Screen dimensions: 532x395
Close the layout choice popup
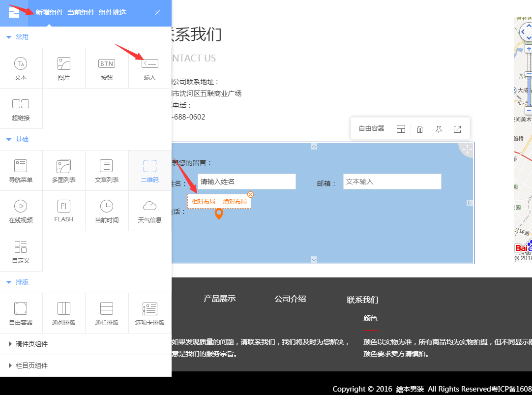pos(250,195)
